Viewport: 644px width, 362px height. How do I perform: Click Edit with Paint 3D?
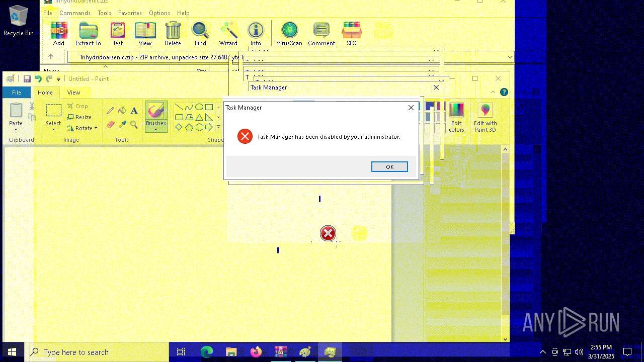click(x=485, y=117)
